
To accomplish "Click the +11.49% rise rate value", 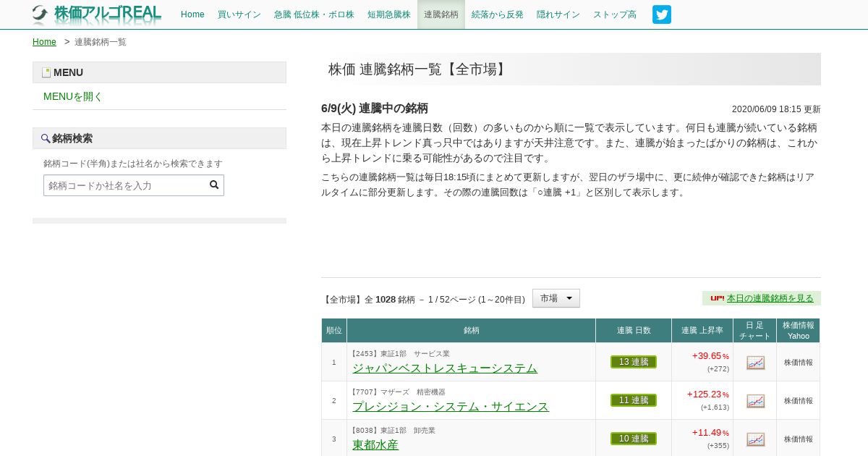I will pyautogui.click(x=710, y=433).
